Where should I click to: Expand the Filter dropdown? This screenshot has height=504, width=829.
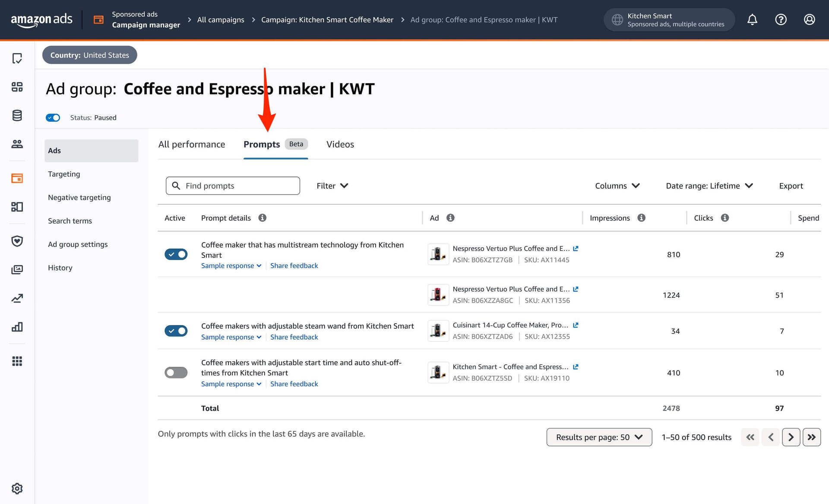332,186
